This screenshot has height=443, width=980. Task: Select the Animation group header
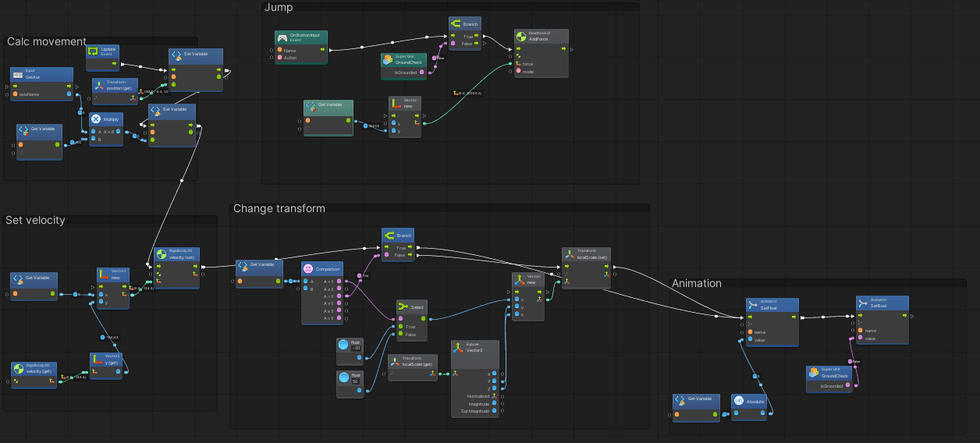[697, 283]
